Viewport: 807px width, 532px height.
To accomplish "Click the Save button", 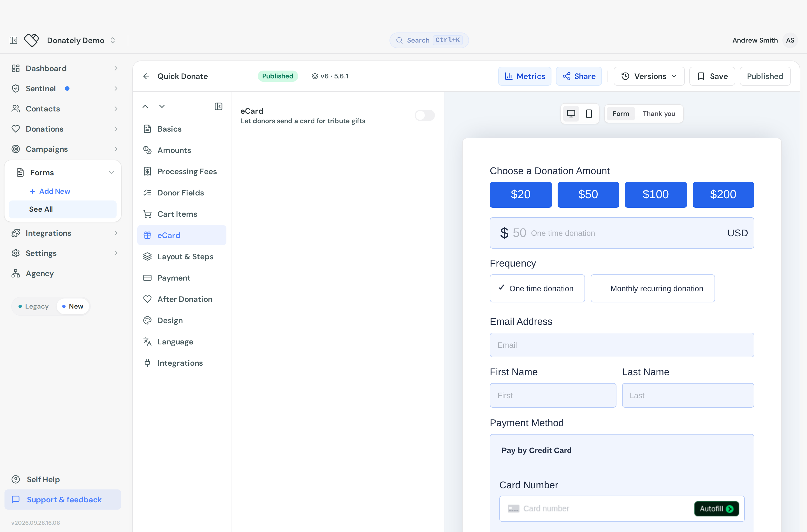I will click(x=712, y=76).
